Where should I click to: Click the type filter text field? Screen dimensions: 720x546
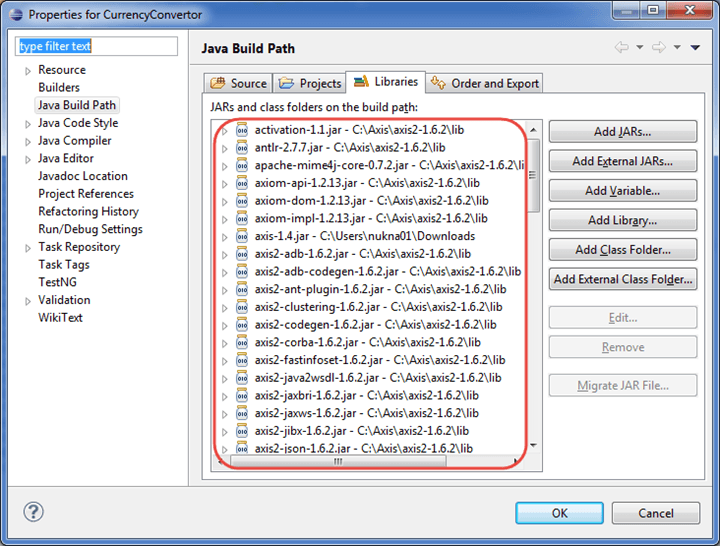coord(96,47)
